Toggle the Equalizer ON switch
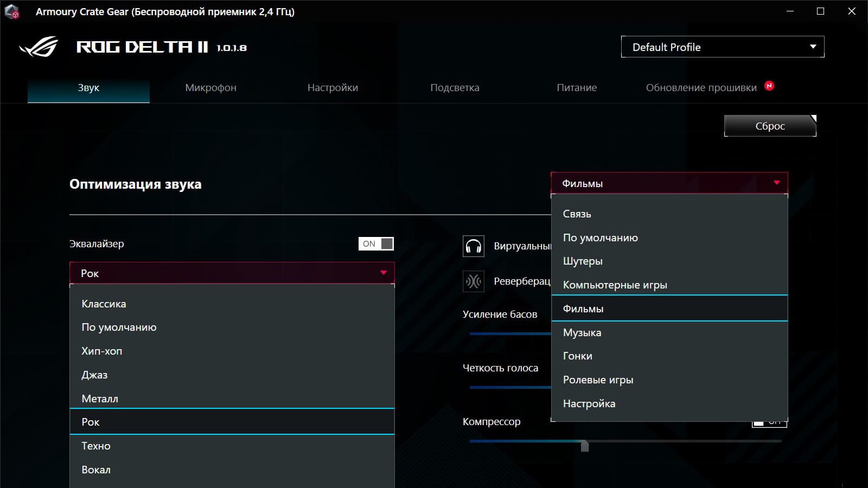Screen dimensions: 868x488 click(x=376, y=244)
